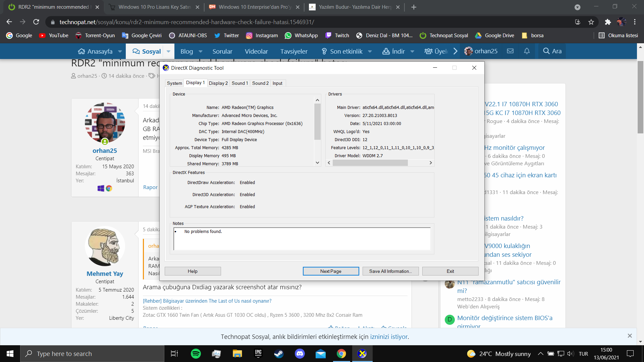The image size is (644, 362).
Task: Expand the Blog dropdown arrow
Action: (x=201, y=51)
